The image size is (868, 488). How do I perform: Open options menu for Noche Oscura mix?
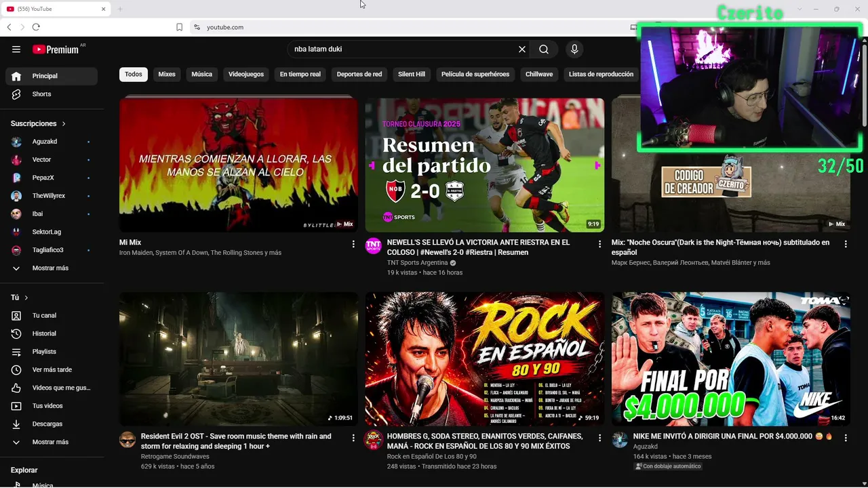[846, 244]
